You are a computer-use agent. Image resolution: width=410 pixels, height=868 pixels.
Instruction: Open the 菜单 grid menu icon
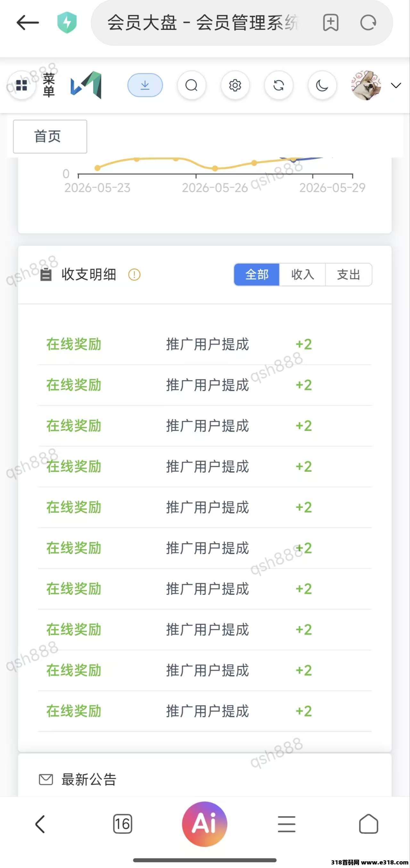21,85
